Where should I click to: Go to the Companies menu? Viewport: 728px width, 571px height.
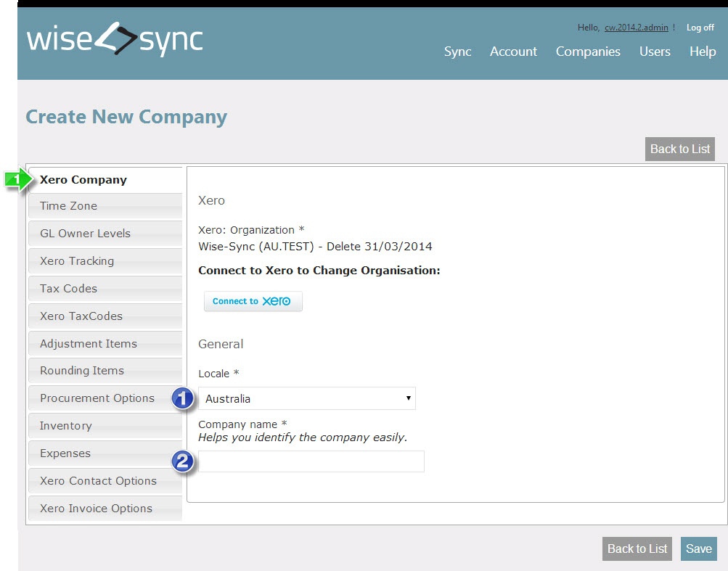(x=588, y=52)
